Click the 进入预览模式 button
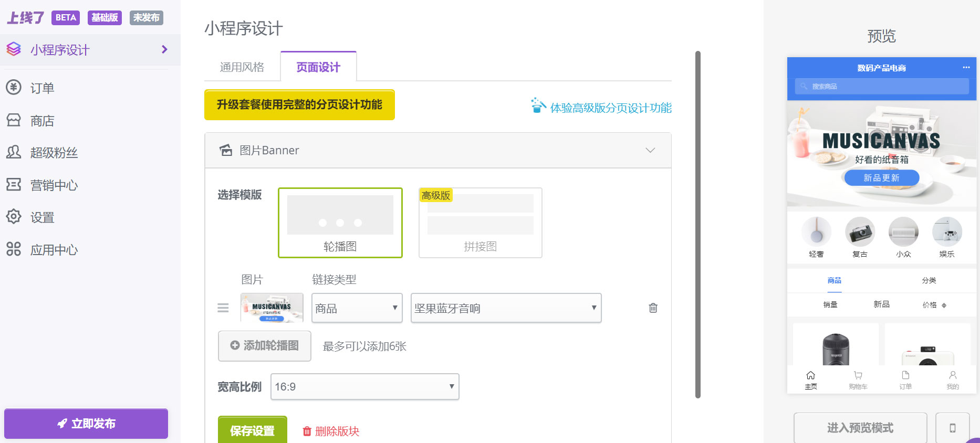980x443 pixels. click(x=860, y=428)
